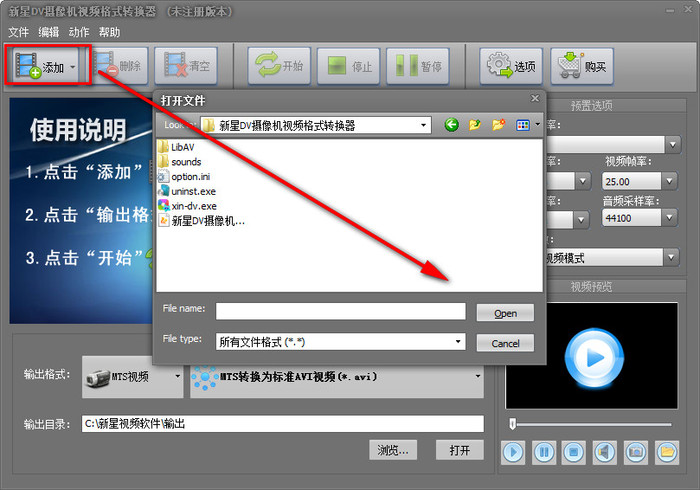The image size is (700, 490).
Task: Click the snapshot camera icon under preview
Action: 636,453
